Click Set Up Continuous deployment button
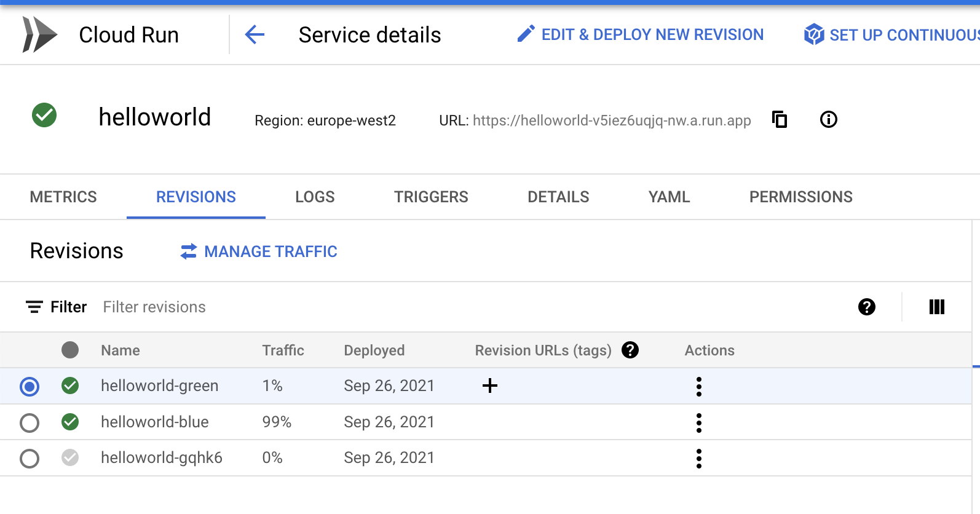 pos(891,34)
